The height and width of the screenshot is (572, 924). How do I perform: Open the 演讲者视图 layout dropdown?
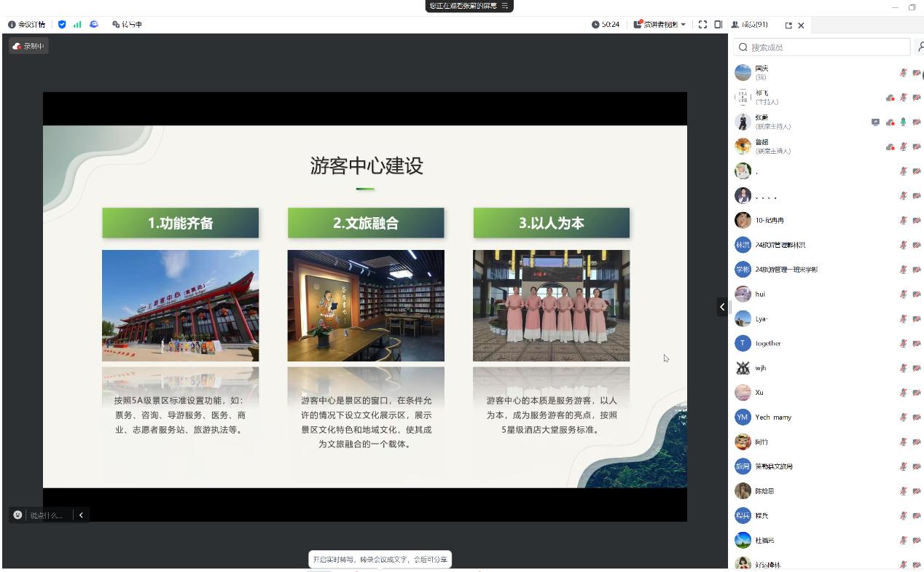coord(659,25)
